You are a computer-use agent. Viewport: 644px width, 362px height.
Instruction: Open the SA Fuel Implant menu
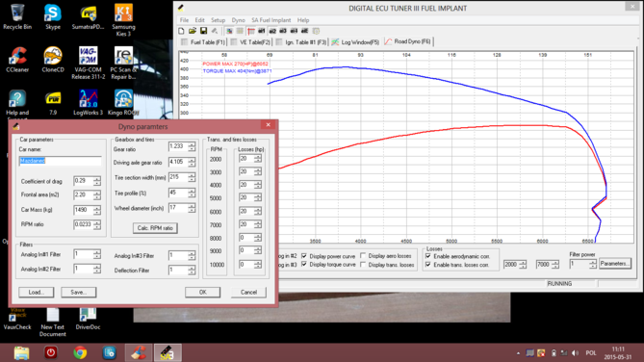point(271,20)
